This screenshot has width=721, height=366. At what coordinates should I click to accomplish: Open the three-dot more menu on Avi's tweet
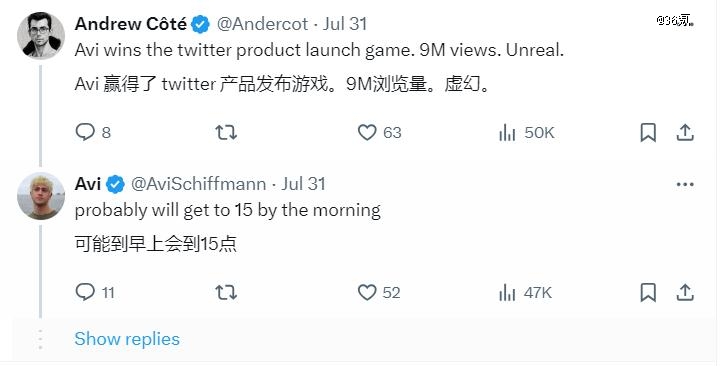click(x=685, y=185)
